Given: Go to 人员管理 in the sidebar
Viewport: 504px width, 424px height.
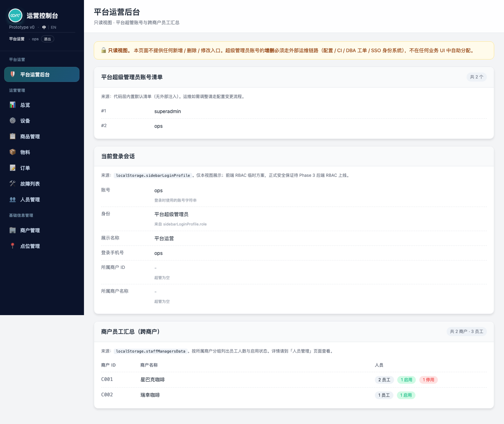Looking at the screenshot, I should pos(42,199).
